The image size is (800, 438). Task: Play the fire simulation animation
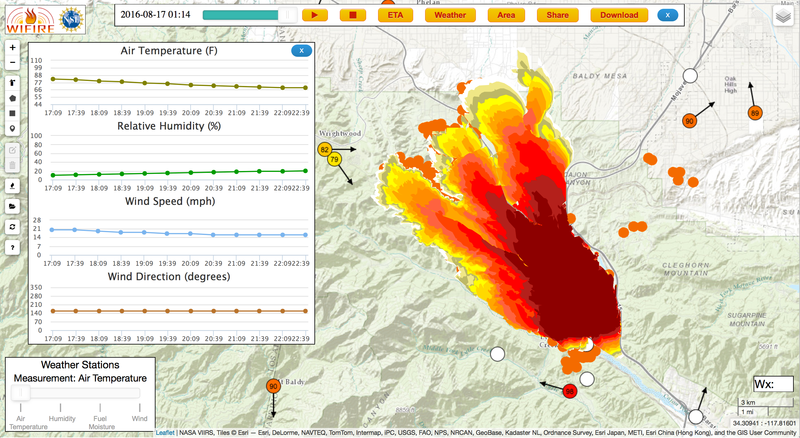pyautogui.click(x=315, y=15)
